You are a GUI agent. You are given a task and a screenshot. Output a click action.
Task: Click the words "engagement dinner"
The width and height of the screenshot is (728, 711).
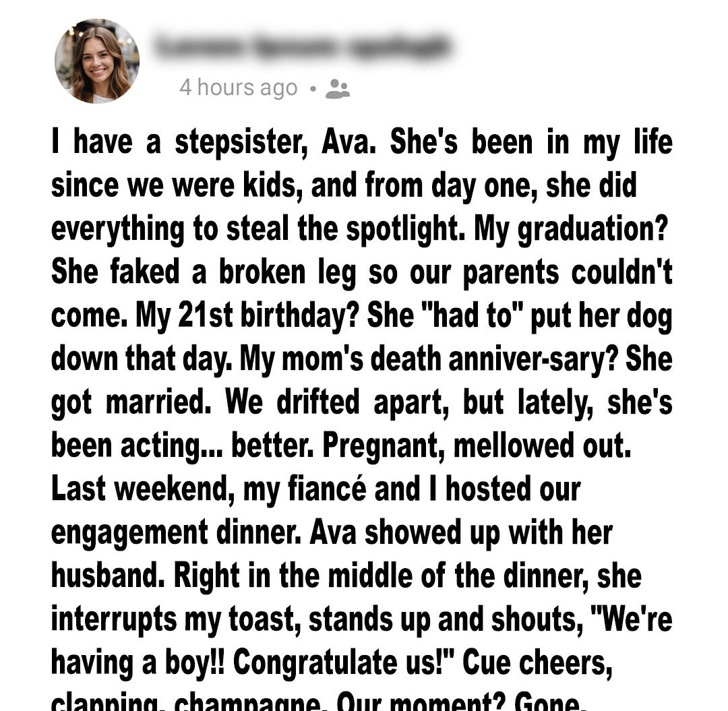coord(175,532)
